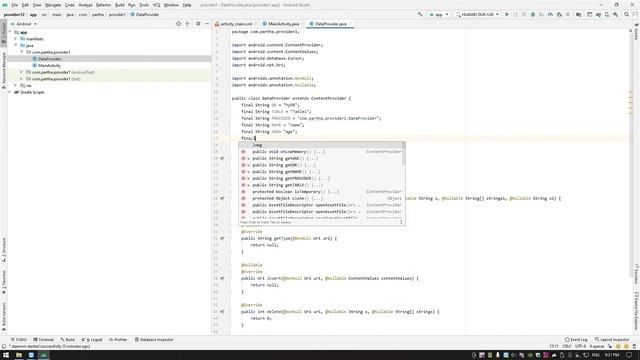Expand the manifests folder
Screen dimensions: 640x360
(x=16, y=39)
